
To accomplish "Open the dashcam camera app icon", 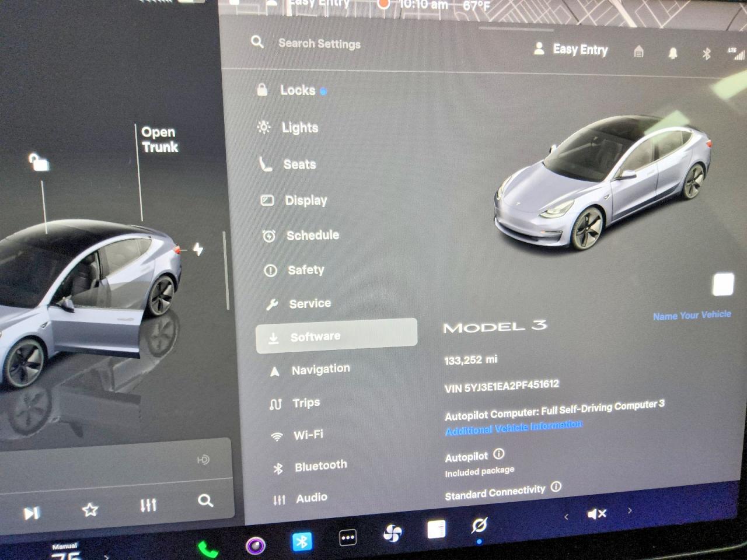I will tap(256, 545).
